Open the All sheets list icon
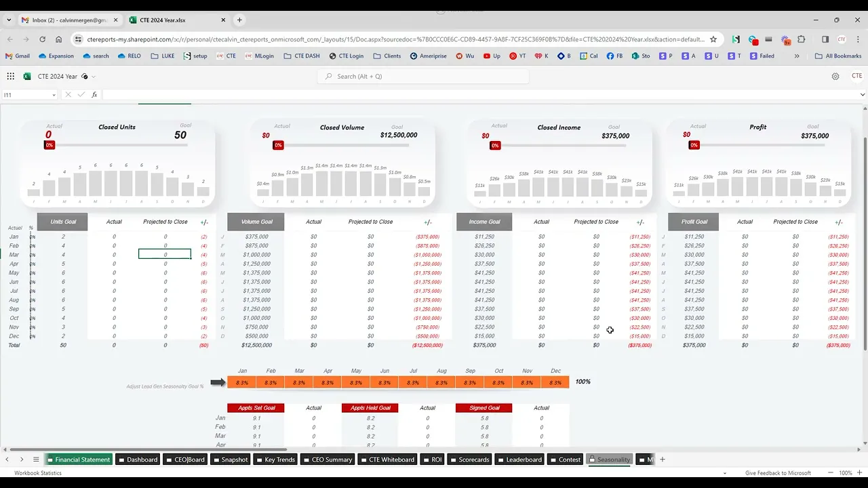Screen dimensions: 868x488 tap(36, 460)
